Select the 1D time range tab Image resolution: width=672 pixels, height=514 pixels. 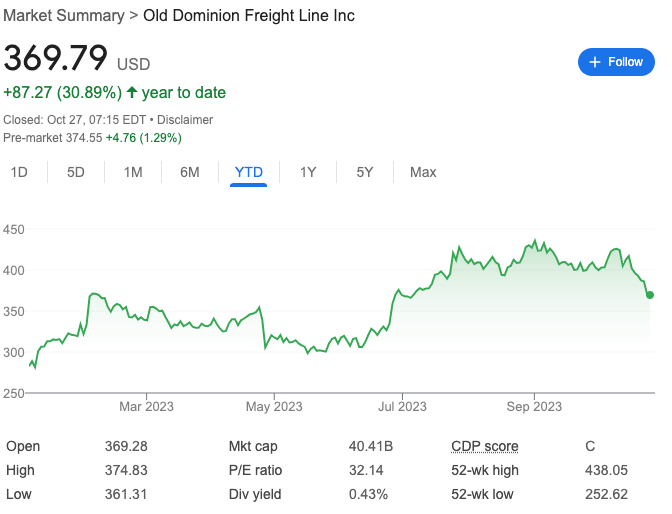(x=19, y=172)
